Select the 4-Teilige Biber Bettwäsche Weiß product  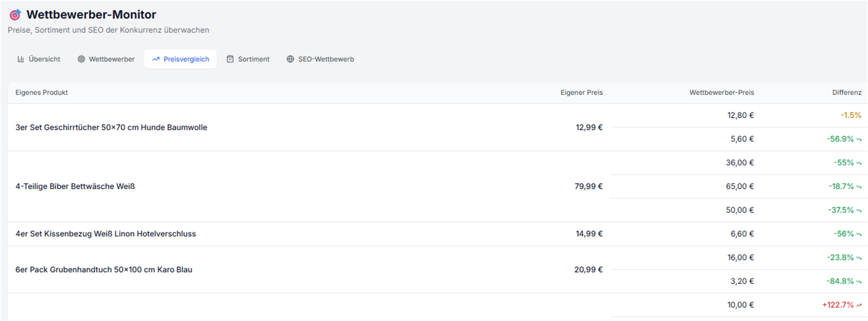[75, 186]
